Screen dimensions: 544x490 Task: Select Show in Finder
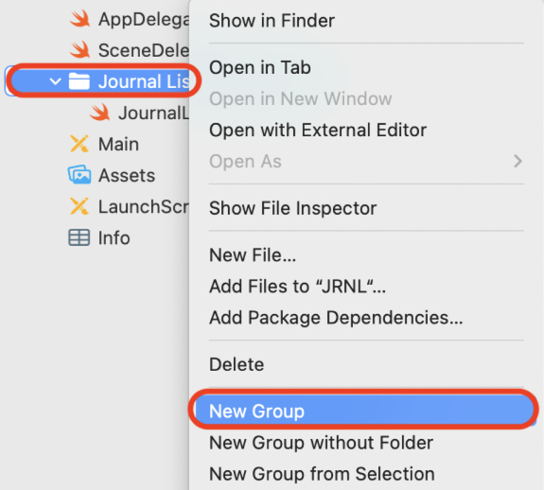point(272,20)
